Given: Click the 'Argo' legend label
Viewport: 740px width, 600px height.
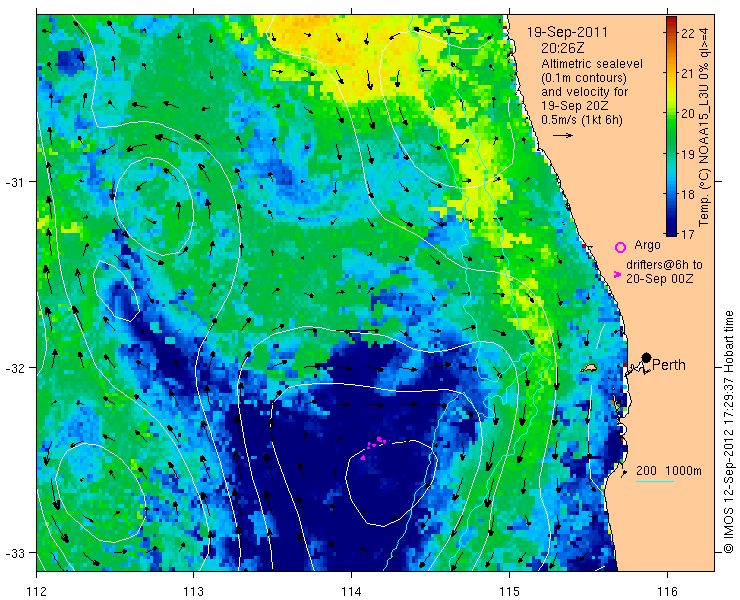Looking at the screenshot, I should click(x=647, y=245).
